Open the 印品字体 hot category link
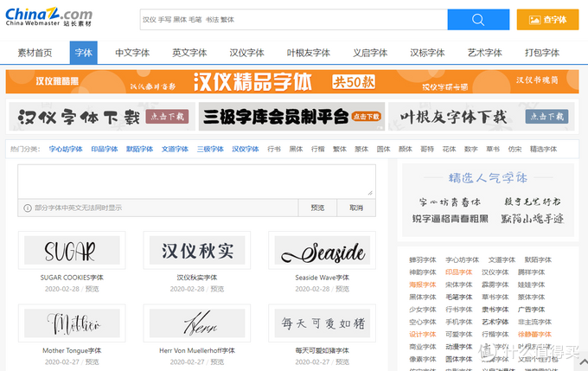Image resolution: width=588 pixels, height=371 pixels. (x=105, y=150)
